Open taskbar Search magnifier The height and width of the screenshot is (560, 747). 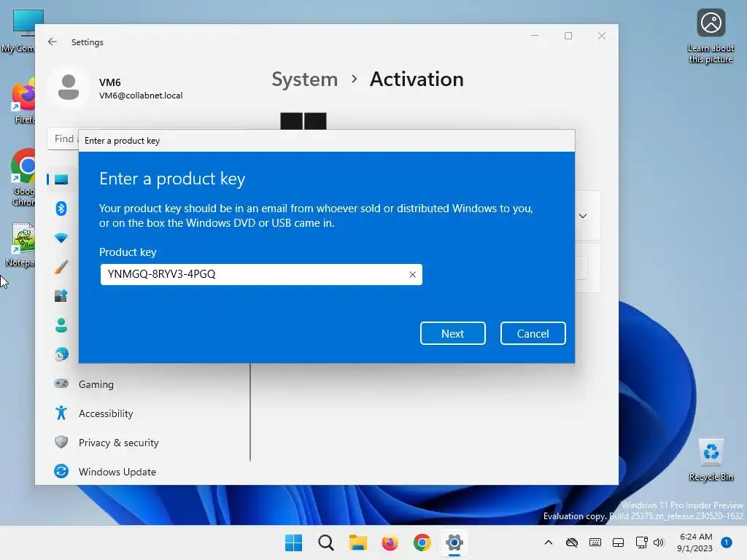326,542
